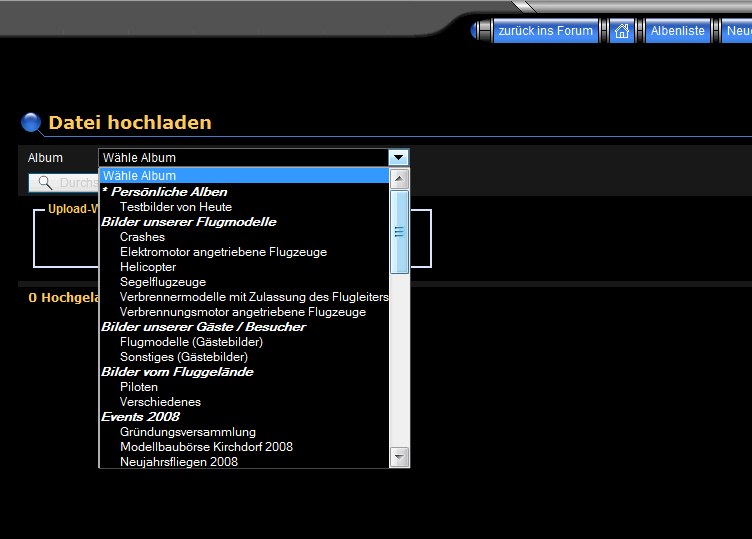Screen dimensions: 752x539
Task: Click the magnifier icon on browse button
Action: tap(44, 183)
